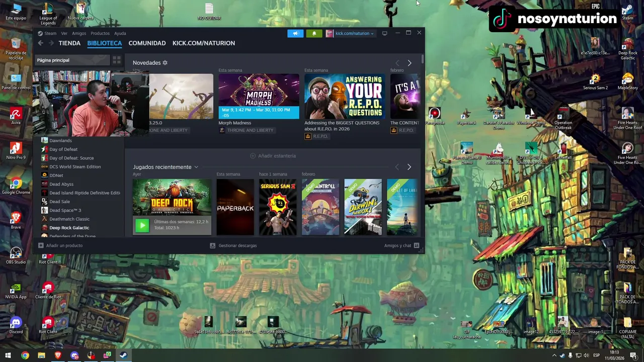
Task: Open Gestionar descargas download icon
Action: 212,245
